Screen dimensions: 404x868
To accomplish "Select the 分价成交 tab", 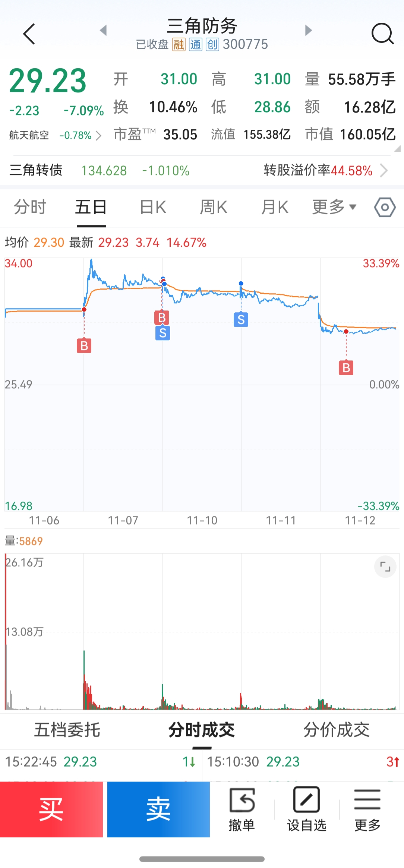I will click(x=337, y=730).
